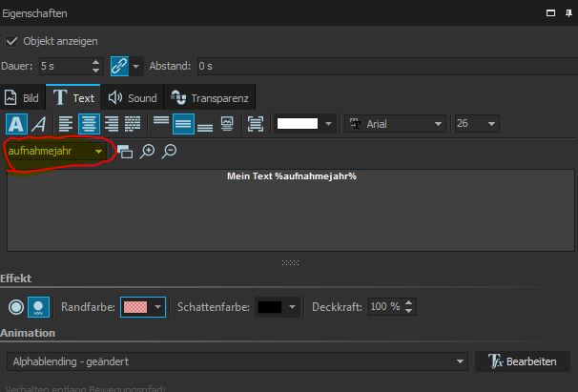Viewport: 578px width, 392px height.
Task: Toggle bold text formatting
Action: [x=16, y=124]
